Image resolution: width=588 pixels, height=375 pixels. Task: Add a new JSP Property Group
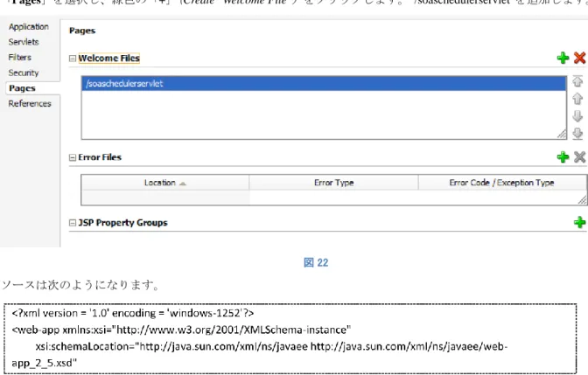point(580,222)
